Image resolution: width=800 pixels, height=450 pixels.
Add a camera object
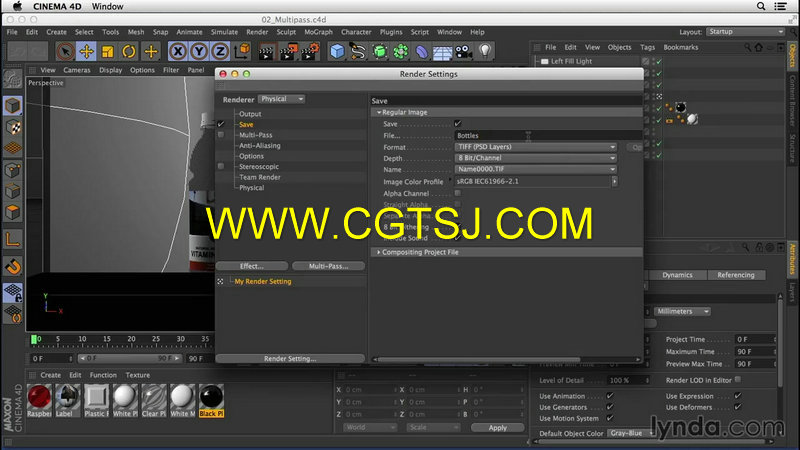pyautogui.click(x=464, y=52)
